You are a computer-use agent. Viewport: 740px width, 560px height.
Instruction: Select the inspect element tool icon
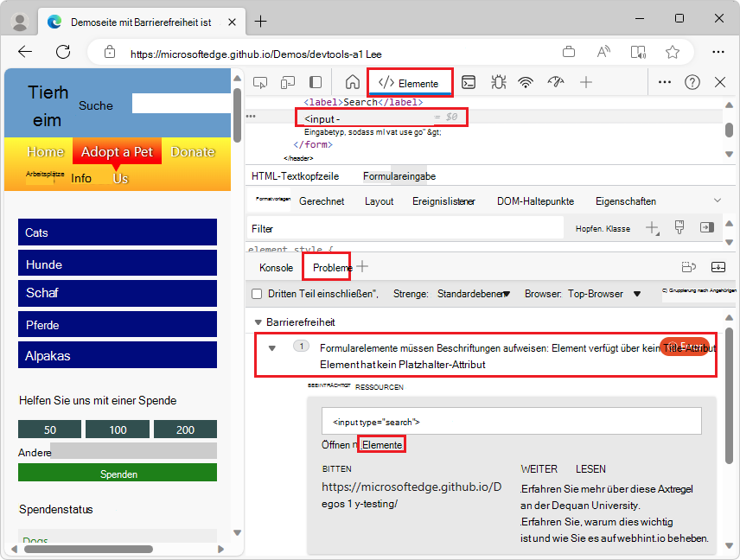point(260,82)
